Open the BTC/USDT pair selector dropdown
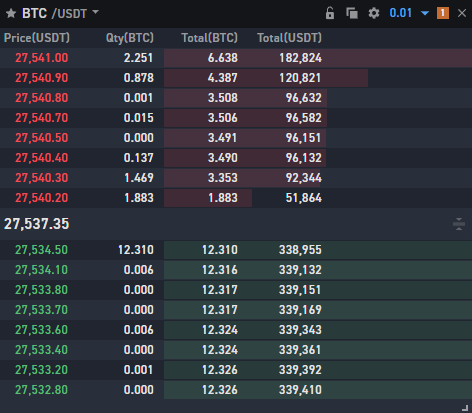 pos(95,12)
